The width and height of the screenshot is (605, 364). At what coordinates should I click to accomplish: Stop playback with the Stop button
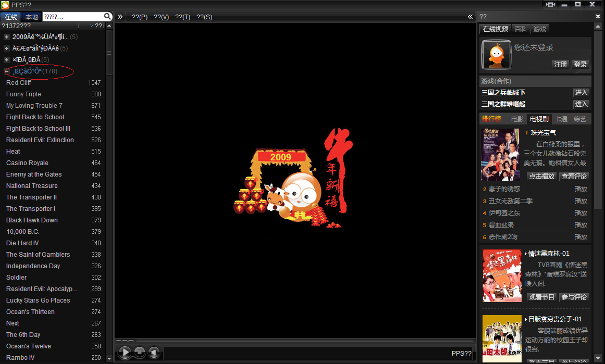coord(140,352)
